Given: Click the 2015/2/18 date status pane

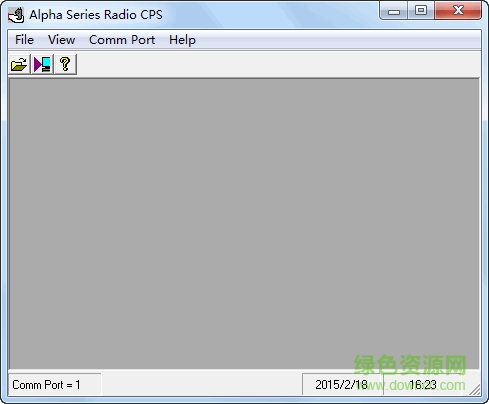Looking at the screenshot, I should coord(342,385).
